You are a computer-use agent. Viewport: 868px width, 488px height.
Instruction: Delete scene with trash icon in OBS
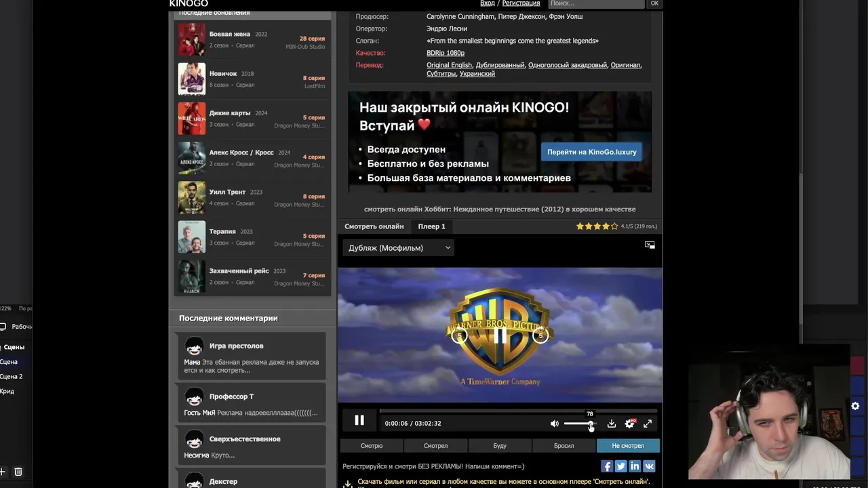click(18, 472)
